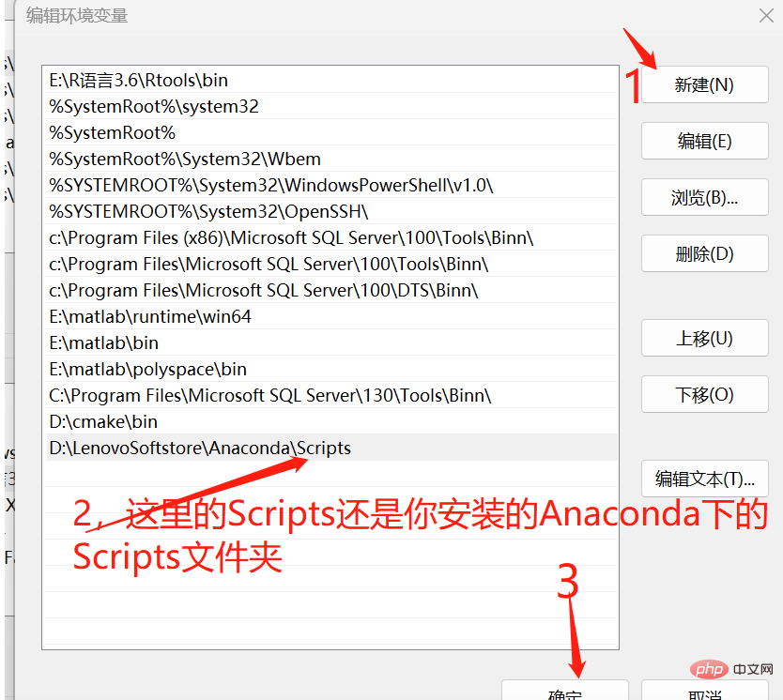
Task: Select c:\Program Files SQL Server\100\Tools\Binn\ entry
Action: (x=330, y=264)
